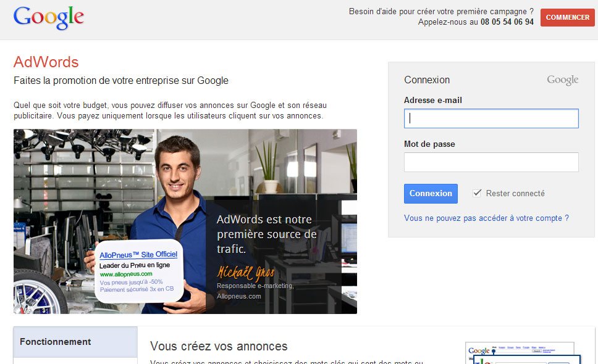598x364 pixels.
Task: Click the 'Allopneus.com' caption under the signature
Action: point(238,296)
